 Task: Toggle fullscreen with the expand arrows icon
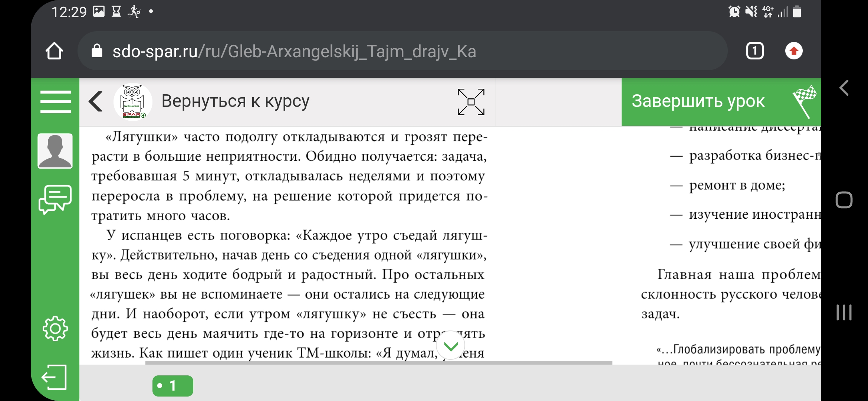(x=471, y=102)
